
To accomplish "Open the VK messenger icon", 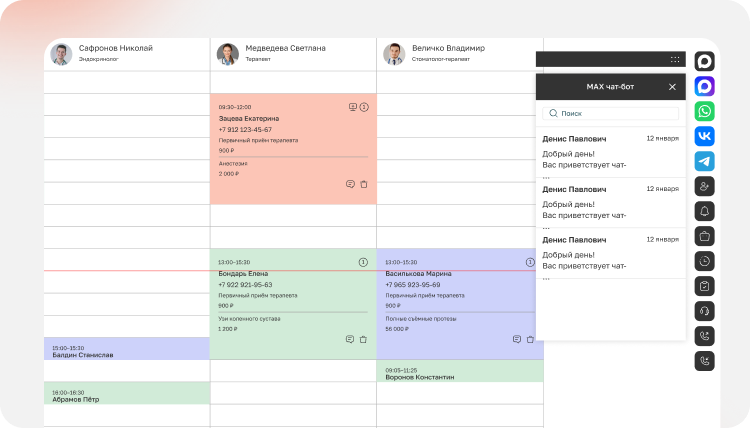I will click(704, 136).
